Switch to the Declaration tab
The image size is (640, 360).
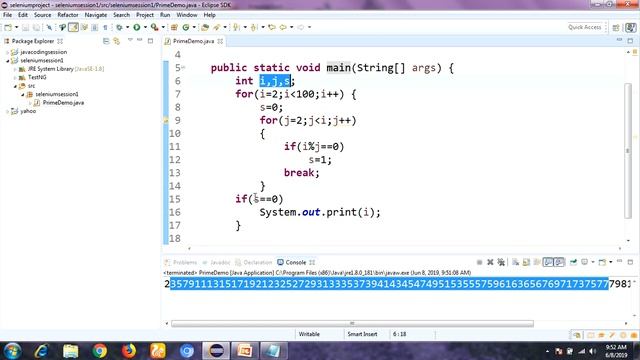pos(253,262)
